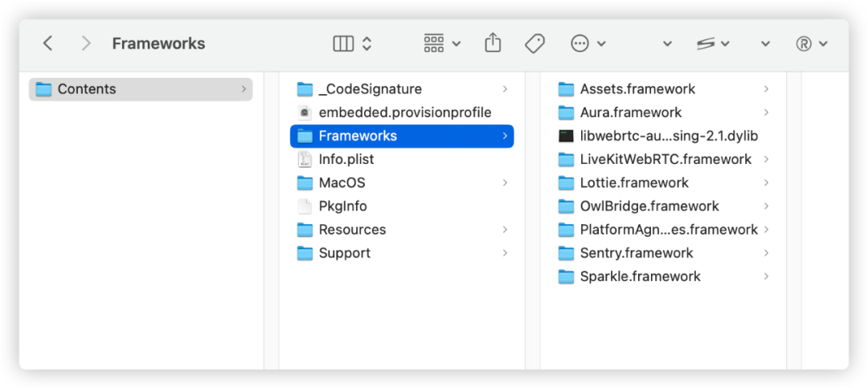Open the MacOS folder
This screenshot has width=868, height=388.
(342, 182)
